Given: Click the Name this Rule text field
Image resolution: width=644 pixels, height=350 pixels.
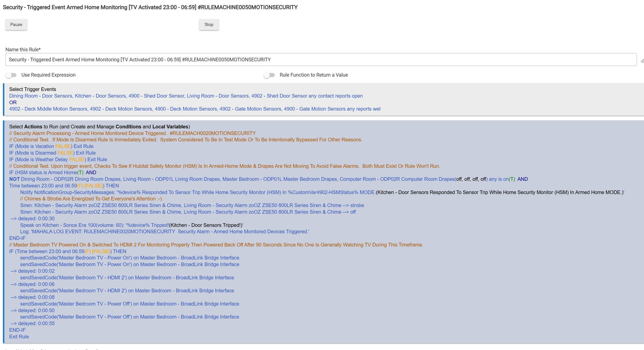Looking at the screenshot, I should click(x=321, y=60).
